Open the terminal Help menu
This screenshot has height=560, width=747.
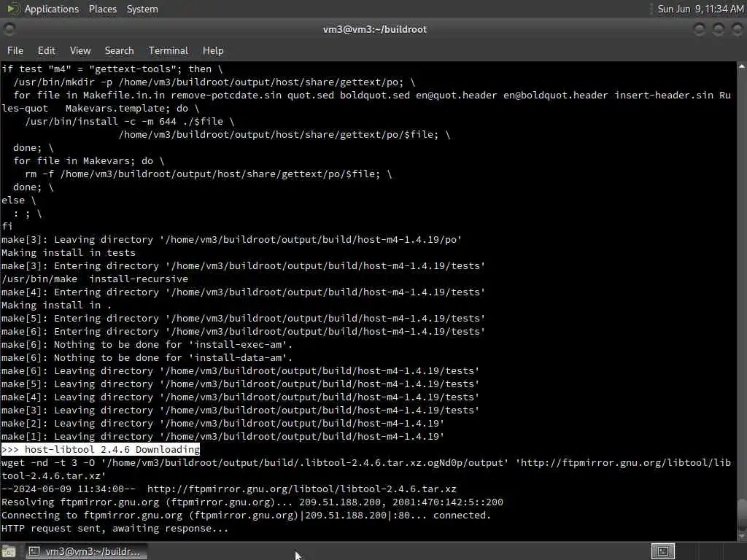click(213, 50)
